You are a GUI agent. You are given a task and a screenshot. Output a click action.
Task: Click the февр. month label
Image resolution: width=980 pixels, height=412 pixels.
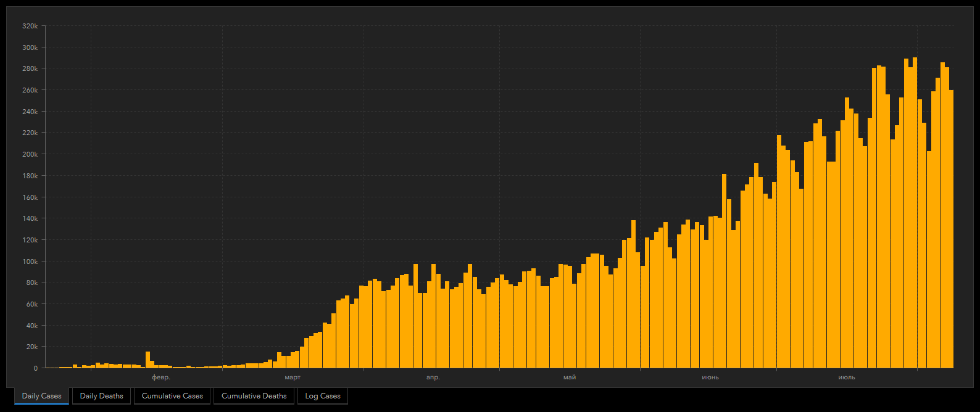[x=161, y=377]
